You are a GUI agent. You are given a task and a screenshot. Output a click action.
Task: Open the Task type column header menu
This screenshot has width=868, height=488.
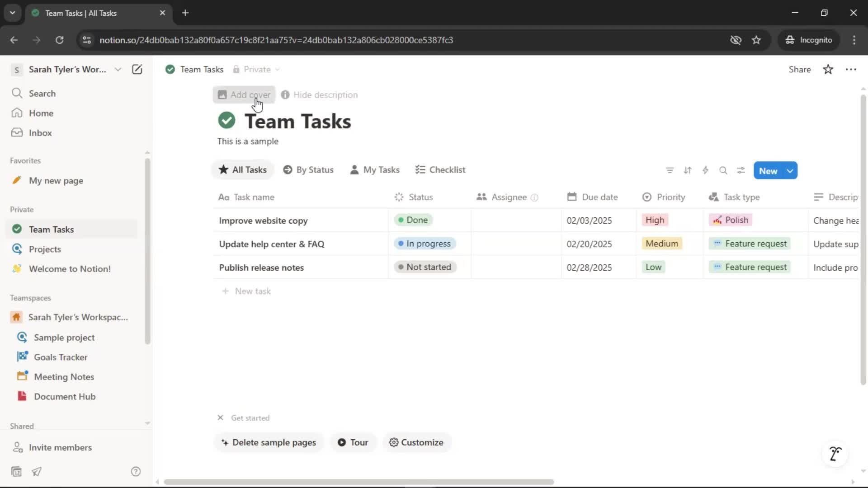tap(734, 197)
